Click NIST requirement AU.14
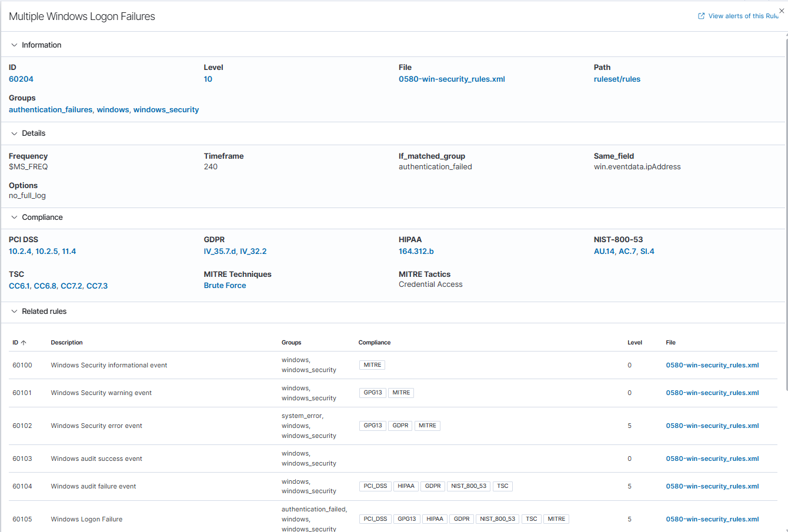Screen dimensions: 788x532 point(604,252)
